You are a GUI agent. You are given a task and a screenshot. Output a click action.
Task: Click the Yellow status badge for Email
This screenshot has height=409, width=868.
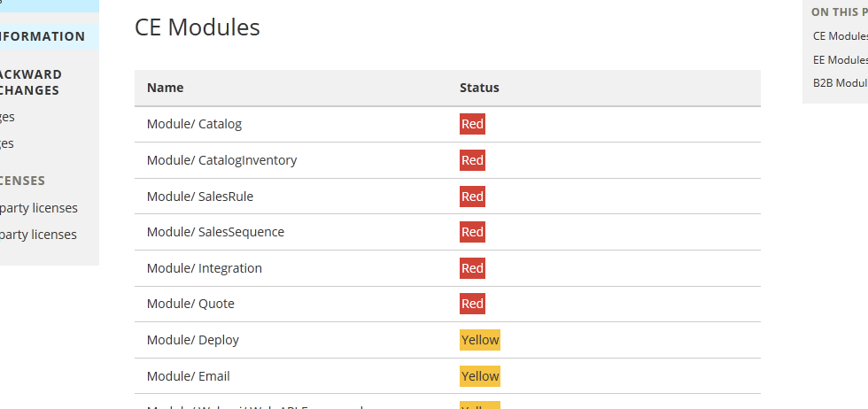[480, 376]
